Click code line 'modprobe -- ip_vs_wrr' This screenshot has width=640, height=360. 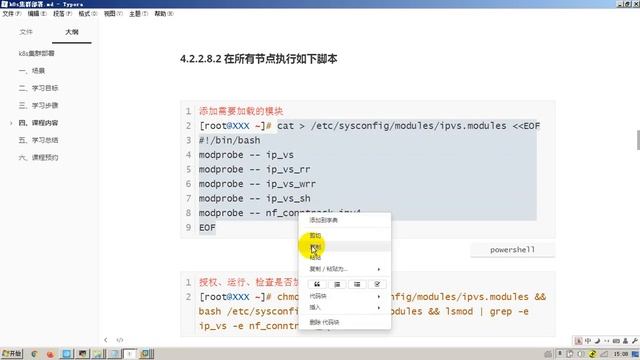tap(257, 184)
